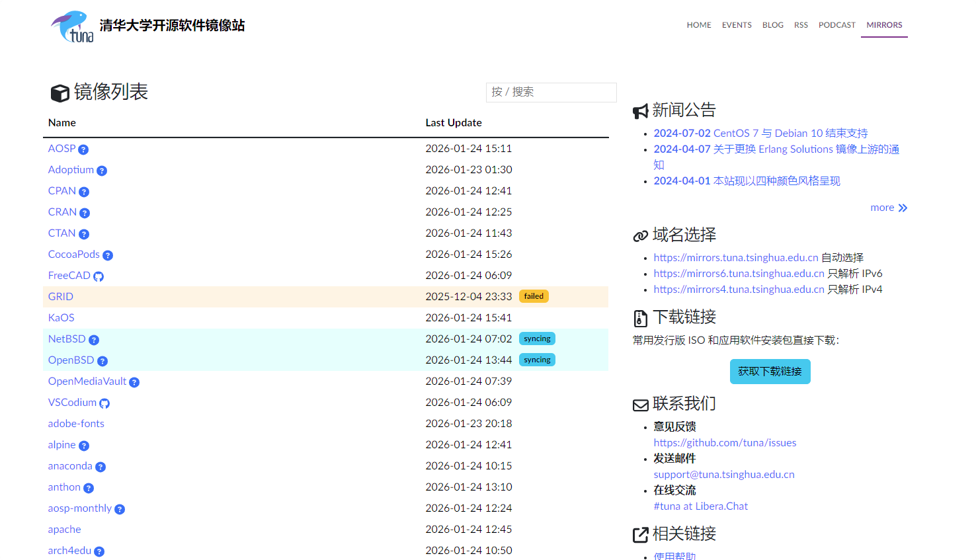The image size is (976, 560).
Task: Click the support@tuna.tsinghua.edu.cn email link
Action: click(724, 475)
